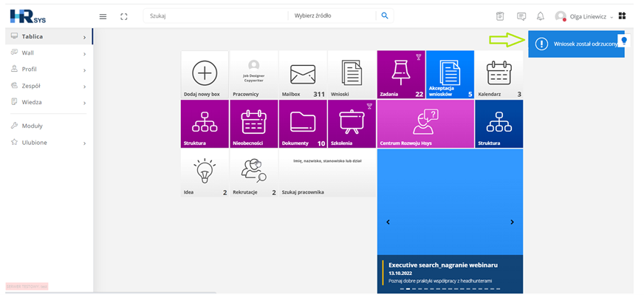Expand the Profil menu chevron

pyautogui.click(x=84, y=70)
